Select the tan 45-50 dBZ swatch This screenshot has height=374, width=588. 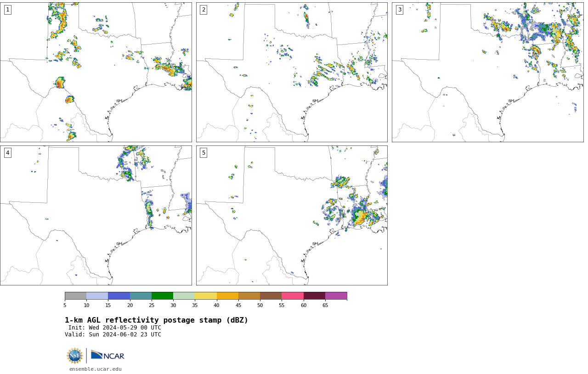249,296
